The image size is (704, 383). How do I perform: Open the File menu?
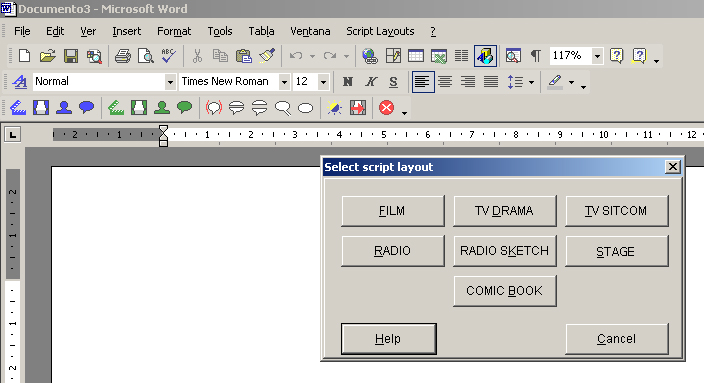[x=22, y=31]
